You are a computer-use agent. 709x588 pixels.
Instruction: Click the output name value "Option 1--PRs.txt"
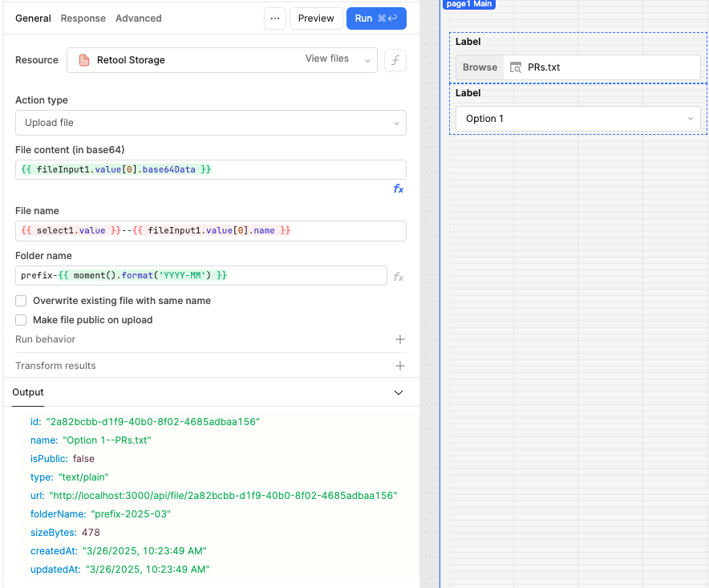(107, 440)
